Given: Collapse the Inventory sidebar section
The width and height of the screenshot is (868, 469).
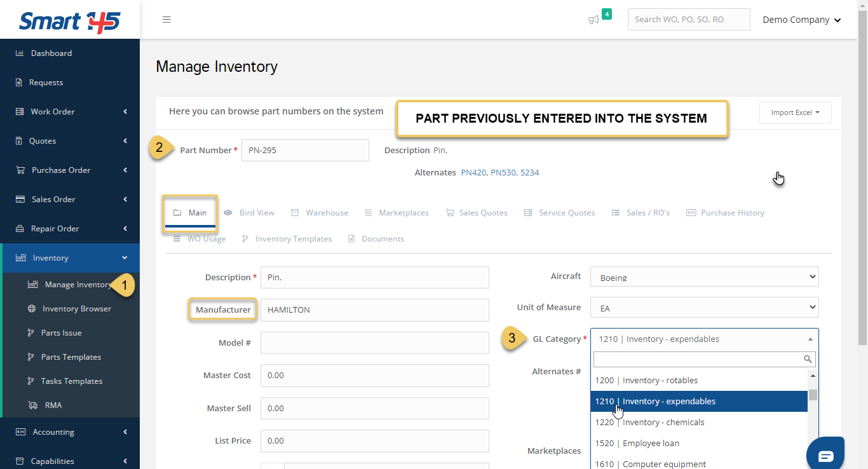Looking at the screenshot, I should click(x=125, y=258).
